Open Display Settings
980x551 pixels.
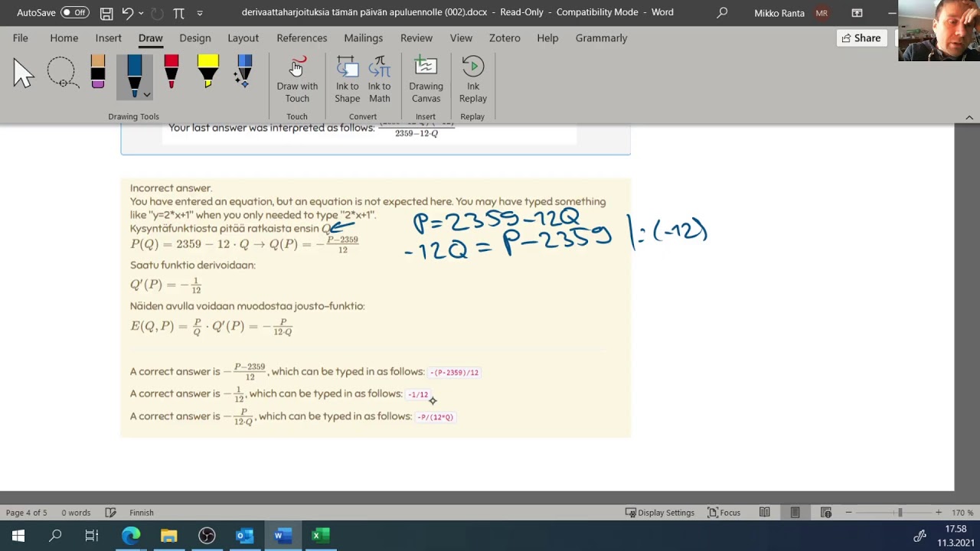point(660,513)
